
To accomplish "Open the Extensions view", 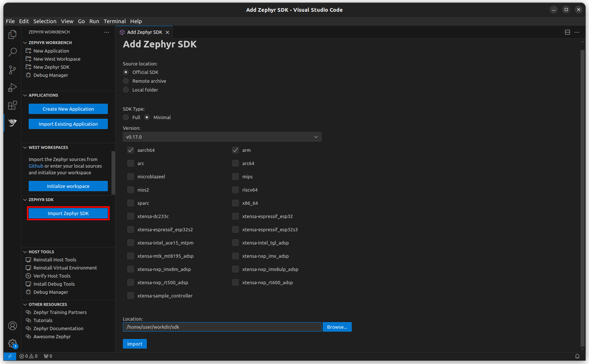I will pyautogui.click(x=12, y=105).
